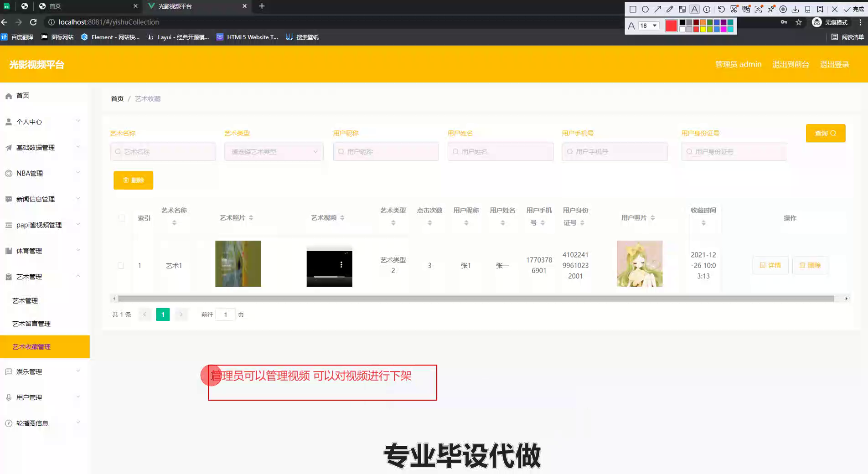Open a new browser tab
The width and height of the screenshot is (868, 474).
coord(262,6)
